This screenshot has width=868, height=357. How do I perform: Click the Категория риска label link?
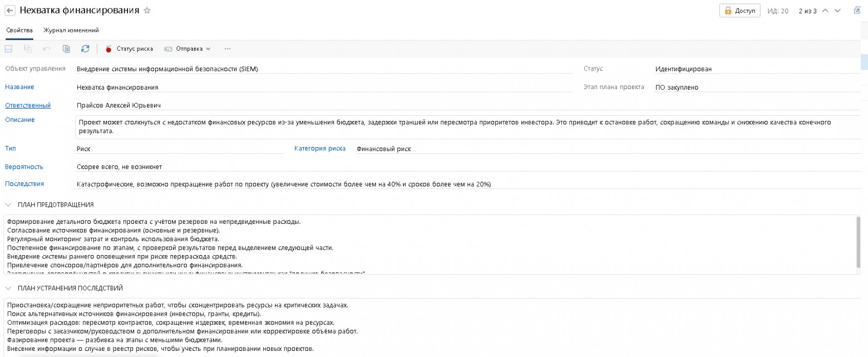coord(320,149)
